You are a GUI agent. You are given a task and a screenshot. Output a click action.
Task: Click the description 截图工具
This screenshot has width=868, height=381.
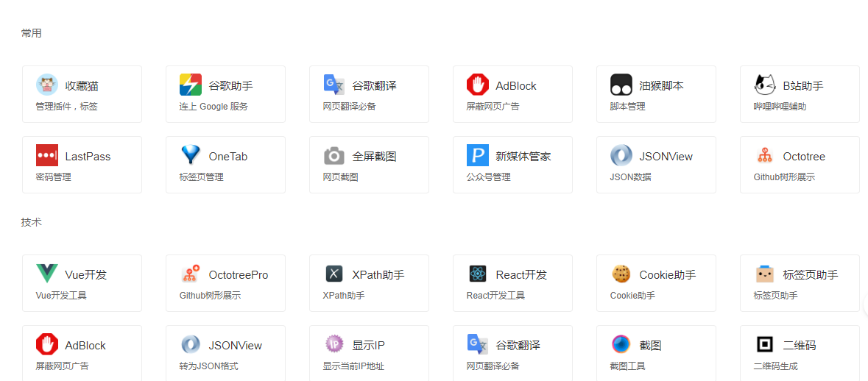[x=628, y=366]
